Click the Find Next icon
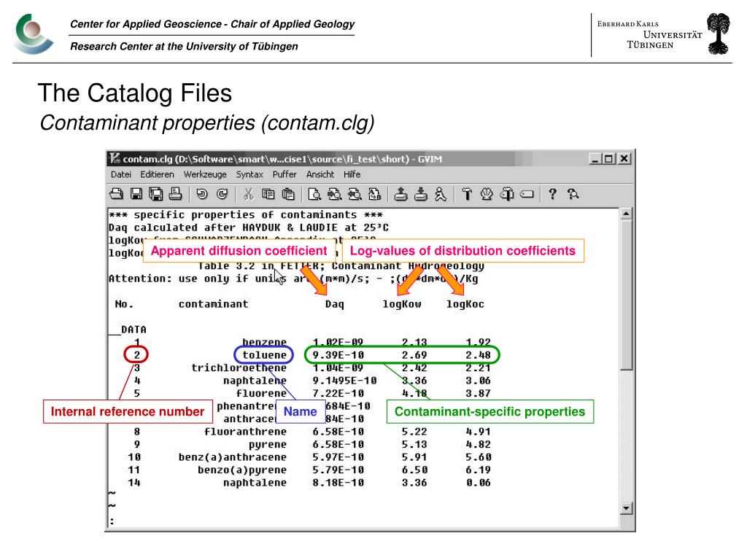This screenshot has width=747, height=560. click(334, 194)
